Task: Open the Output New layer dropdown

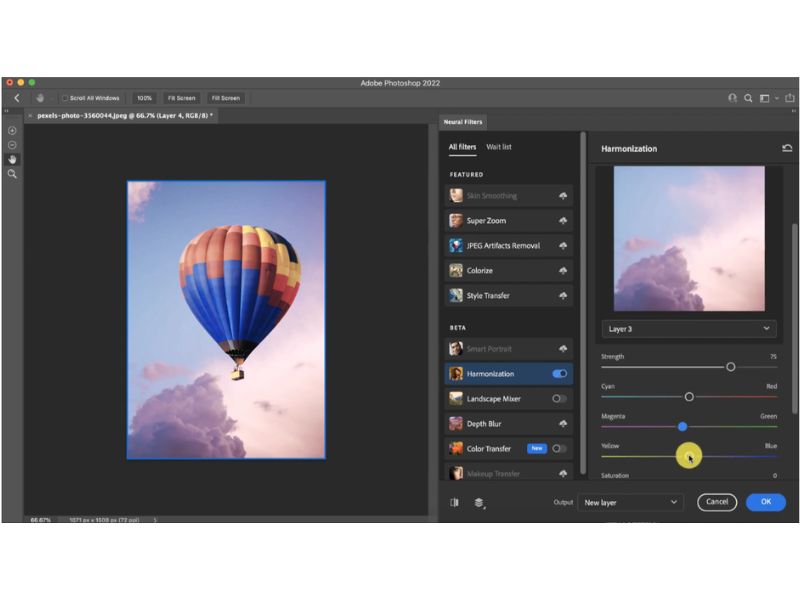Action: [630, 503]
